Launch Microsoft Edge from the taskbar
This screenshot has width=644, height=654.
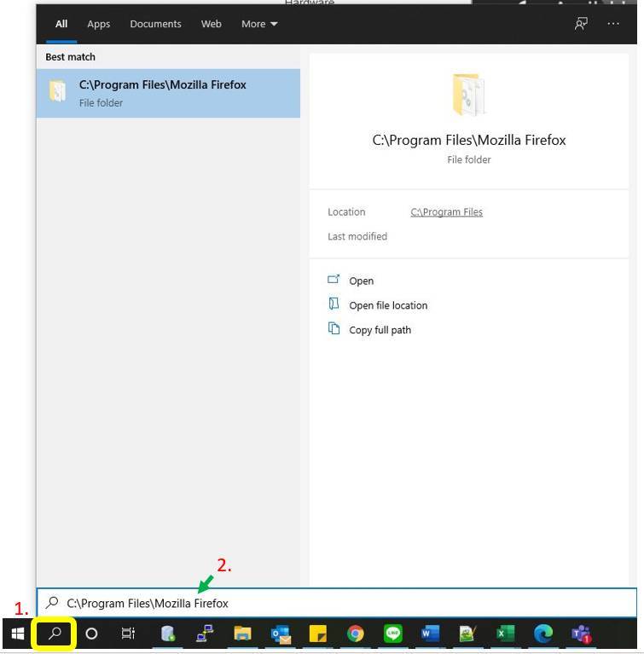pyautogui.click(x=543, y=634)
